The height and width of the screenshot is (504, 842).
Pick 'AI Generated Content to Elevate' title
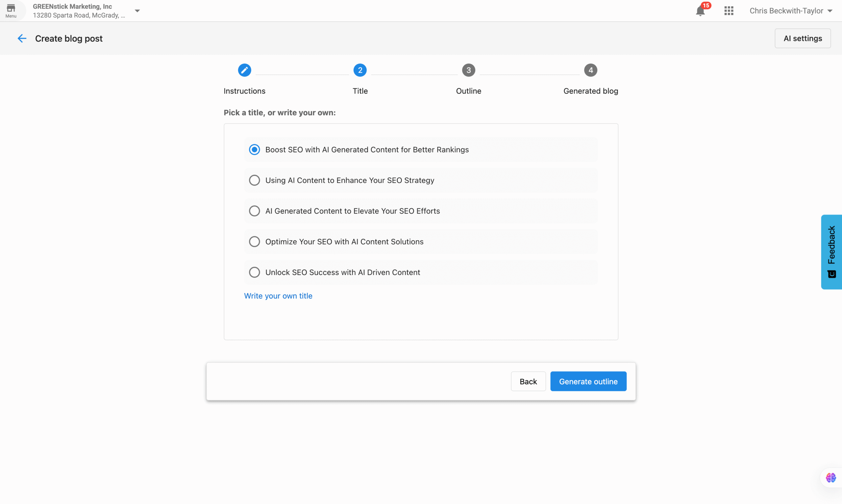click(x=254, y=211)
